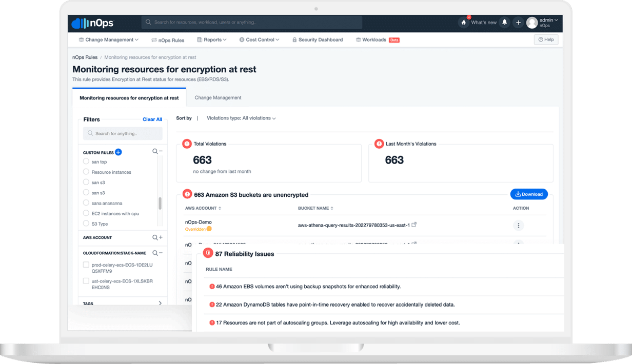The width and height of the screenshot is (632, 364).
Task: Click the '46 Amazon EBS volumes' rule text
Action: click(x=308, y=287)
